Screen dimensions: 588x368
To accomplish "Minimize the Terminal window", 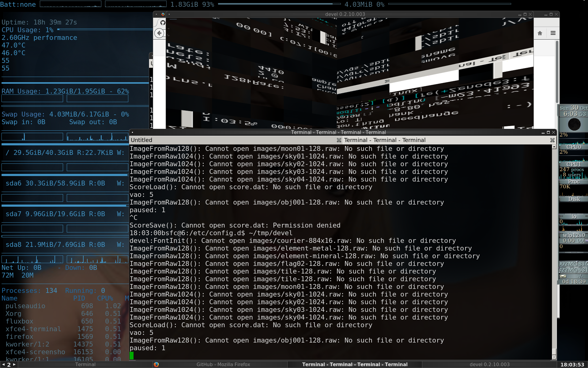I will (x=543, y=133).
